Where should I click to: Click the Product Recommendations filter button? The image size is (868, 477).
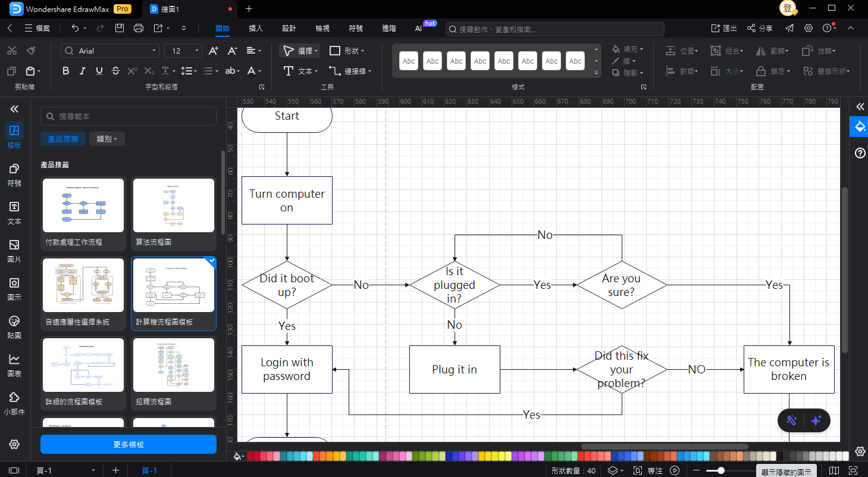pyautogui.click(x=63, y=139)
